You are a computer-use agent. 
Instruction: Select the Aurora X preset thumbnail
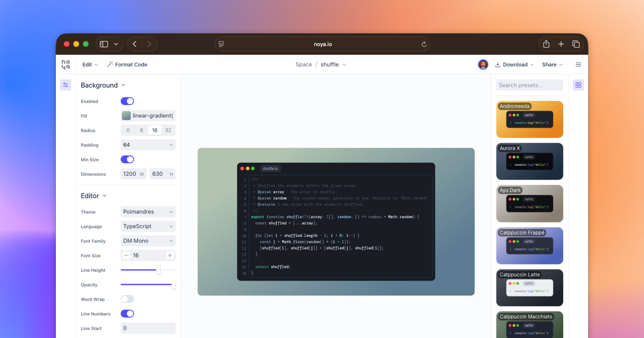[x=529, y=161]
